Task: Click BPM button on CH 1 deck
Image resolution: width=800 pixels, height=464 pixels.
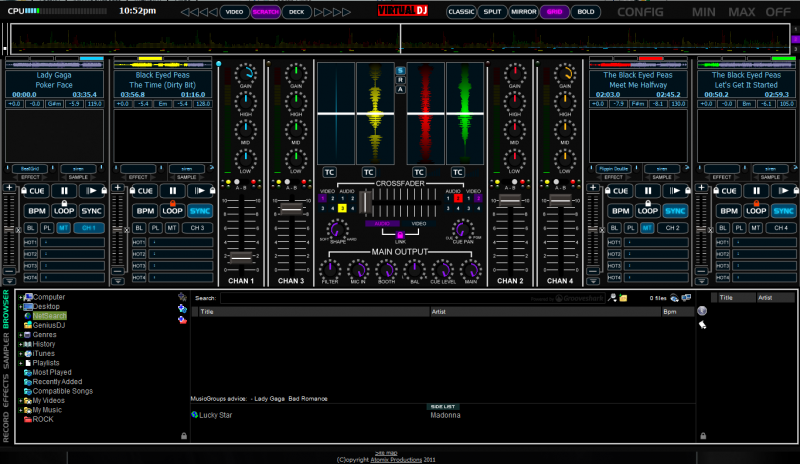Action: pos(37,211)
